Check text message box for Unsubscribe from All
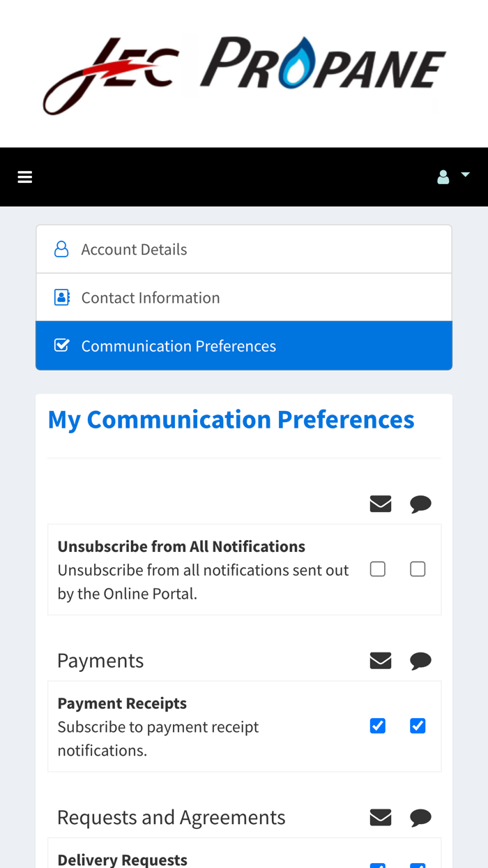Image resolution: width=488 pixels, height=868 pixels. click(418, 569)
